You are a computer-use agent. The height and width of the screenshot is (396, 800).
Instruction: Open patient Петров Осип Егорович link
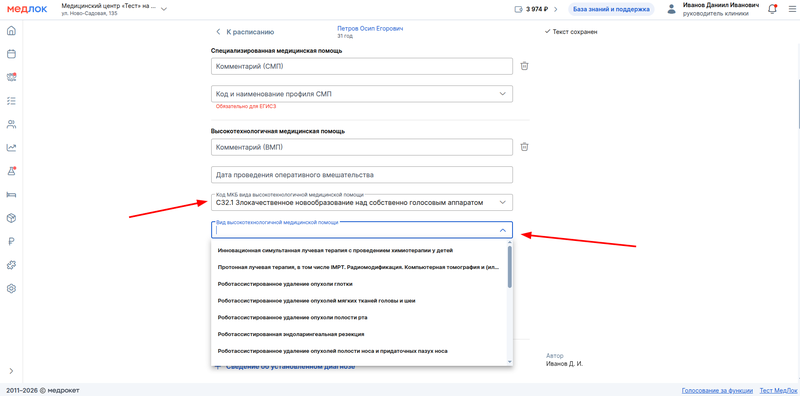pos(370,29)
